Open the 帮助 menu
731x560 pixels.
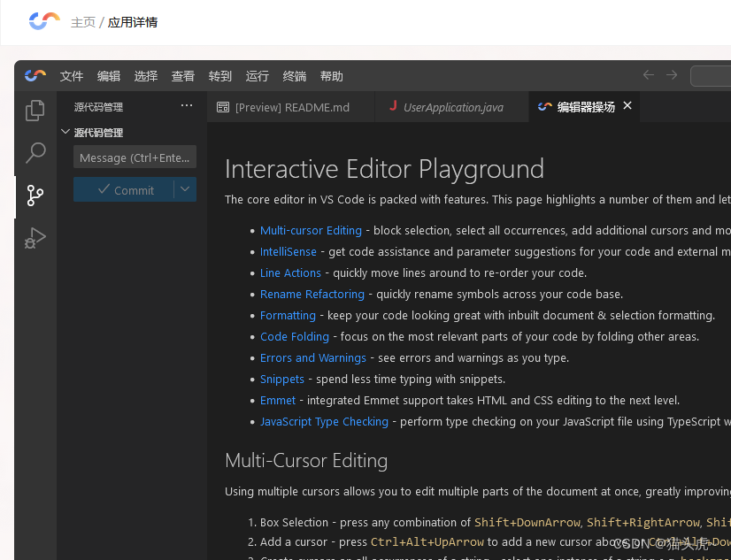[332, 76]
